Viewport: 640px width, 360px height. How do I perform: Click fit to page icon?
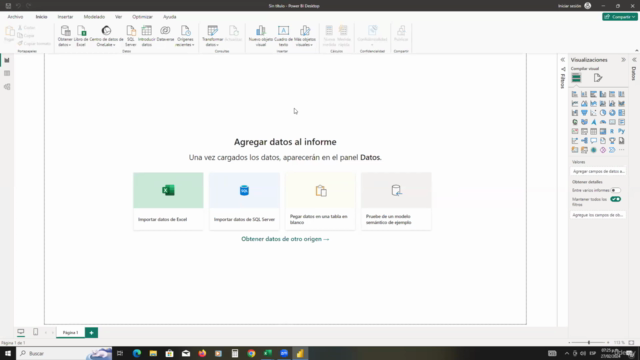tap(631, 342)
